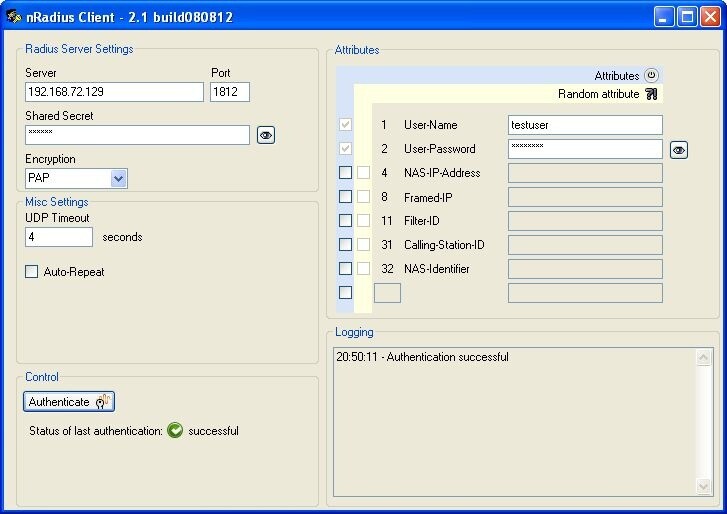Click the Server address field

pyautogui.click(x=114, y=92)
